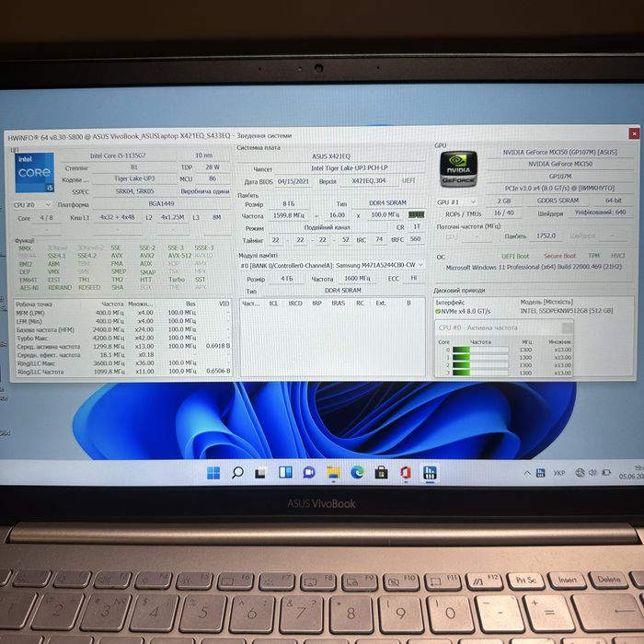Image resolution: width=644 pixels, height=644 pixels.
Task: Open the Office app on the taskbar
Action: [406, 473]
